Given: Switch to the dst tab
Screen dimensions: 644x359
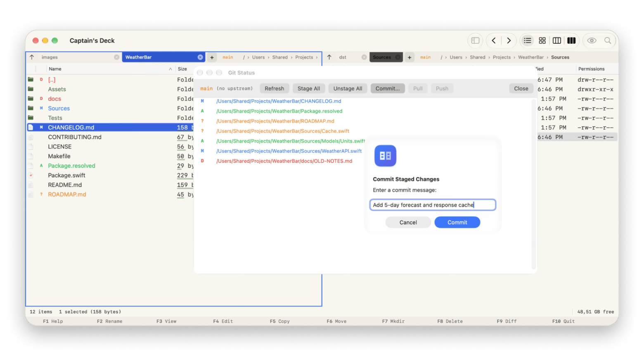Looking at the screenshot, I should click(343, 57).
